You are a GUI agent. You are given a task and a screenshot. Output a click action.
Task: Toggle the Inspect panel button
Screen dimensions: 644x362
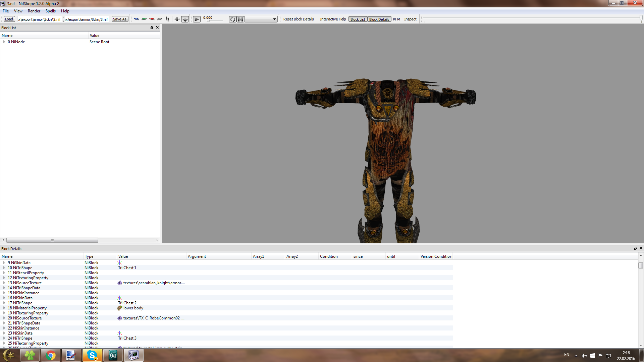click(x=410, y=19)
